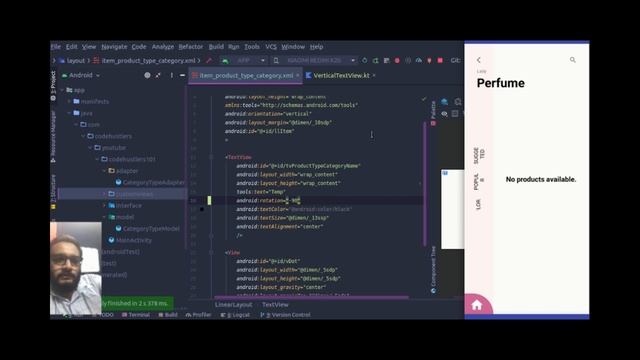This screenshot has width=640, height=360.
Task: Select TextView in editor breadcrumb
Action: point(275,305)
